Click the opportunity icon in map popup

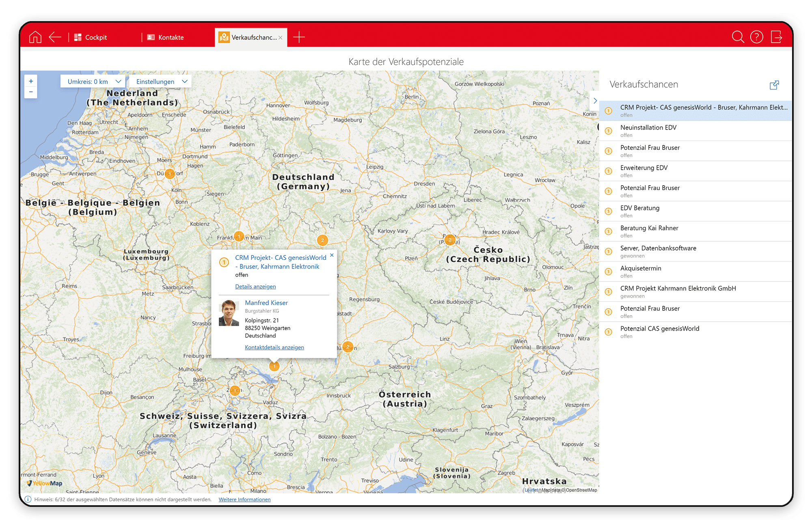point(224,262)
